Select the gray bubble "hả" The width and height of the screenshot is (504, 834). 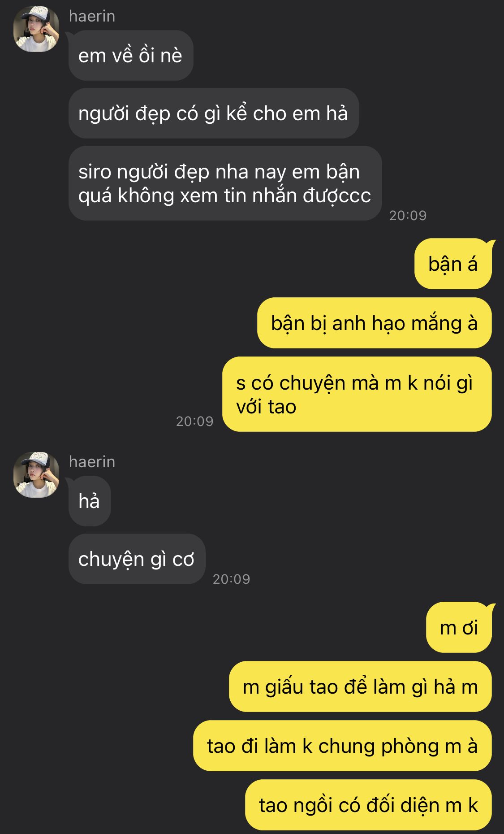90,501
